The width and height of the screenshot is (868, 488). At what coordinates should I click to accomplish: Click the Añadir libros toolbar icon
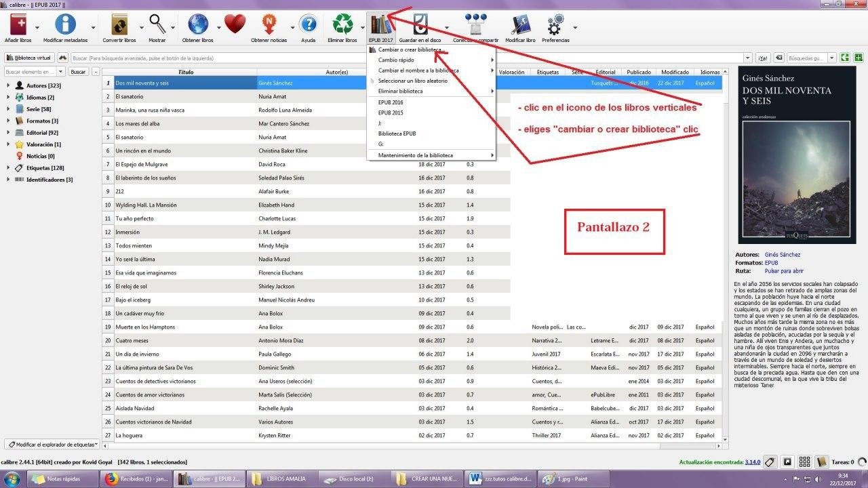[18, 24]
